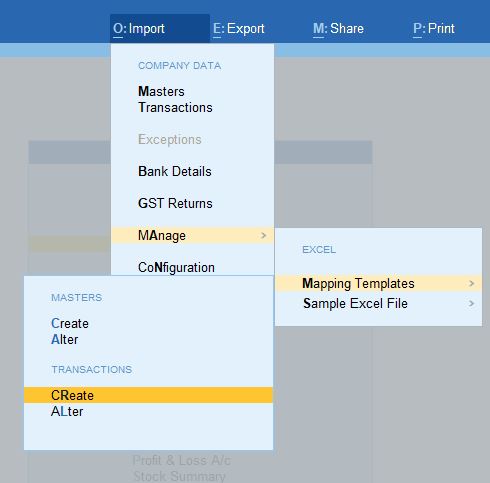This screenshot has height=483, width=490.
Task: Click the greyed Exceptions entry
Action: 170,139
